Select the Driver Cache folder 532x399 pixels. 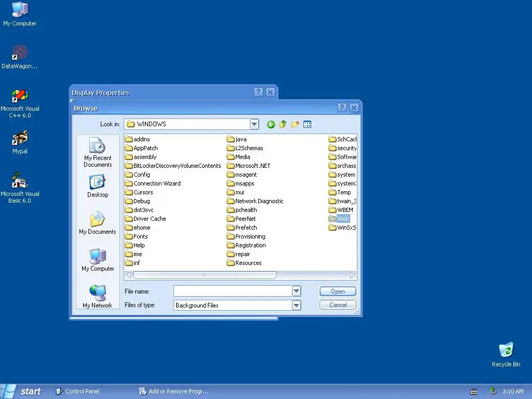click(x=145, y=219)
